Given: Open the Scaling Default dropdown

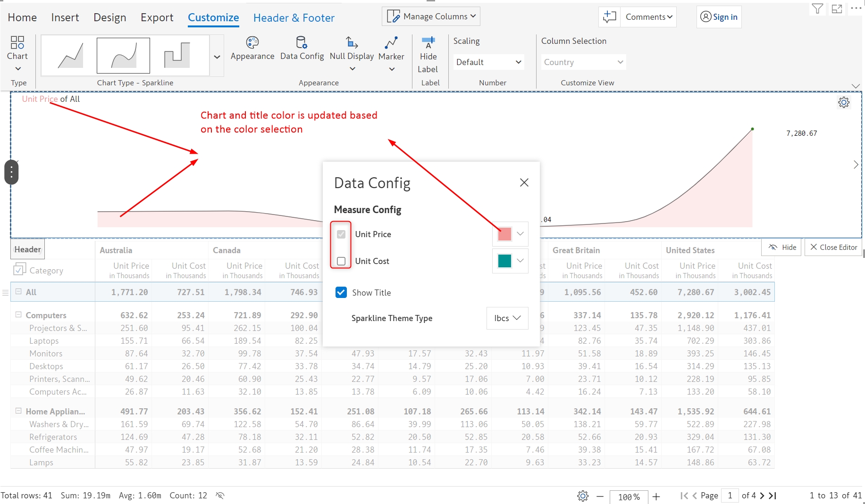Looking at the screenshot, I should (x=488, y=62).
